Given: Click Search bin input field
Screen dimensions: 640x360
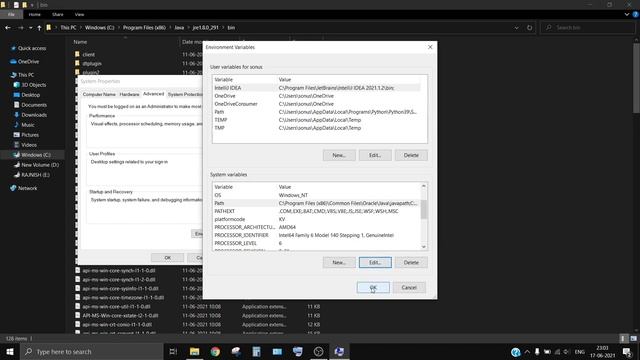Looking at the screenshot, I should (588, 28).
